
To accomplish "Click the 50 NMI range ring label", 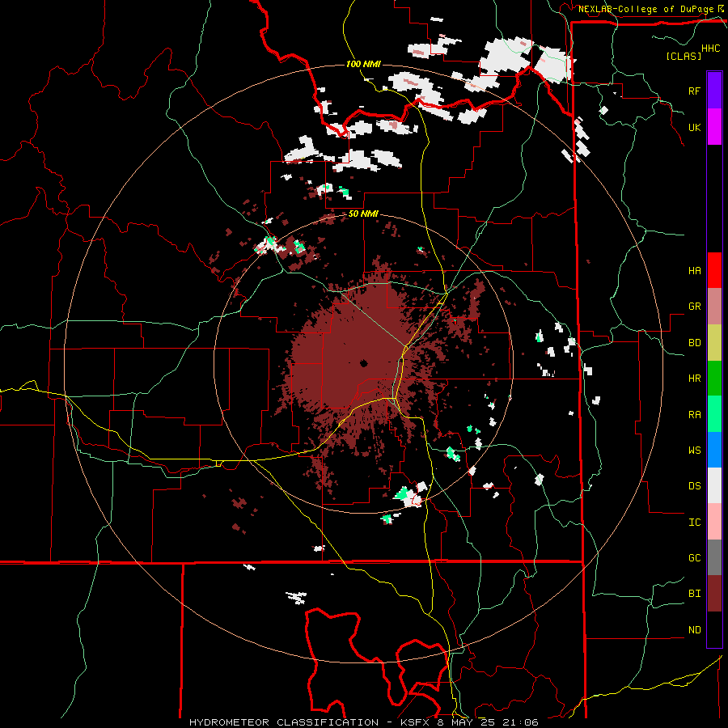I will (363, 214).
